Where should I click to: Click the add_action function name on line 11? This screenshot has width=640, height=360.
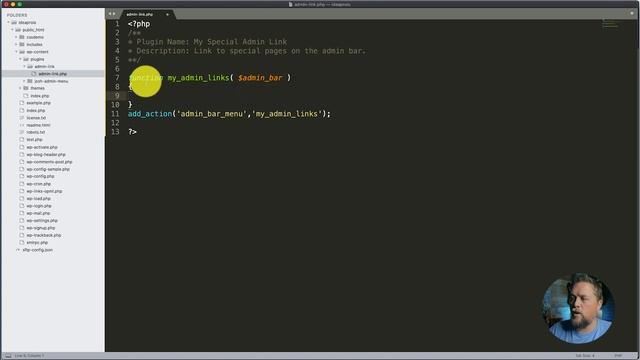click(x=150, y=114)
